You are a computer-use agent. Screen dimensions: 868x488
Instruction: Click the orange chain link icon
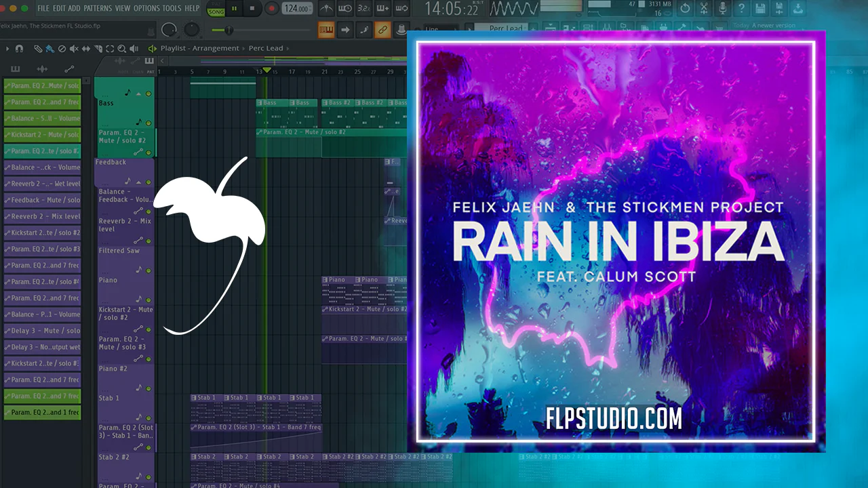coord(382,30)
